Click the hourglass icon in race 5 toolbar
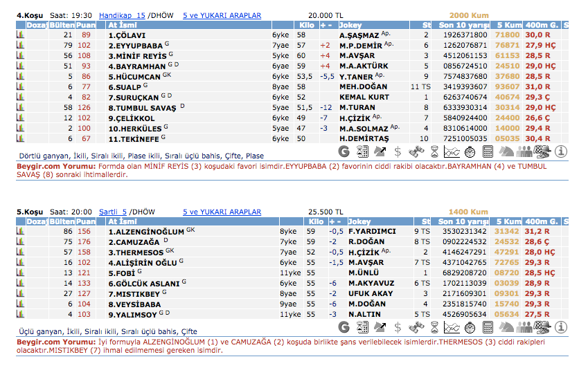The width and height of the screenshot is (588, 368). click(x=434, y=326)
